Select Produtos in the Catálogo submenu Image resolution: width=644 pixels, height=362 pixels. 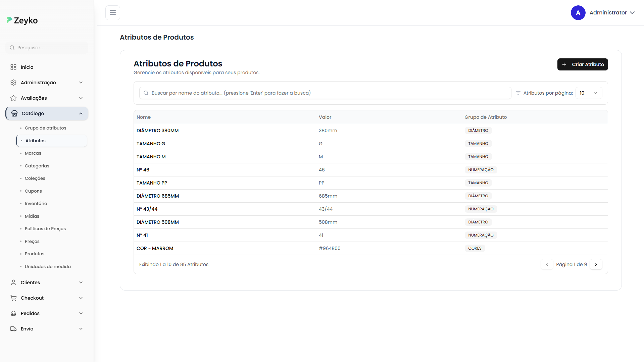click(x=35, y=254)
